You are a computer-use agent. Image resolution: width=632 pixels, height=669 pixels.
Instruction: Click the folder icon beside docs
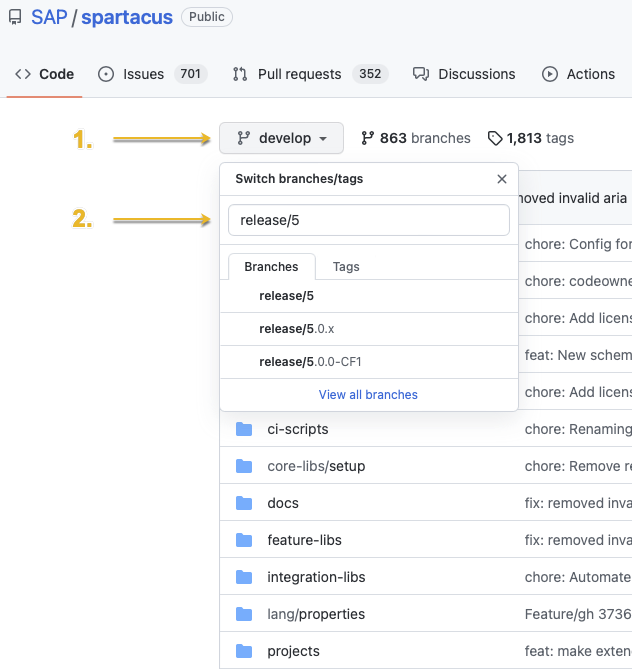(x=244, y=503)
